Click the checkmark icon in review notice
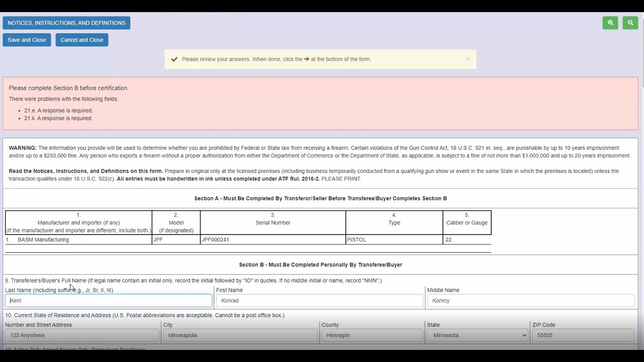 tap(174, 59)
